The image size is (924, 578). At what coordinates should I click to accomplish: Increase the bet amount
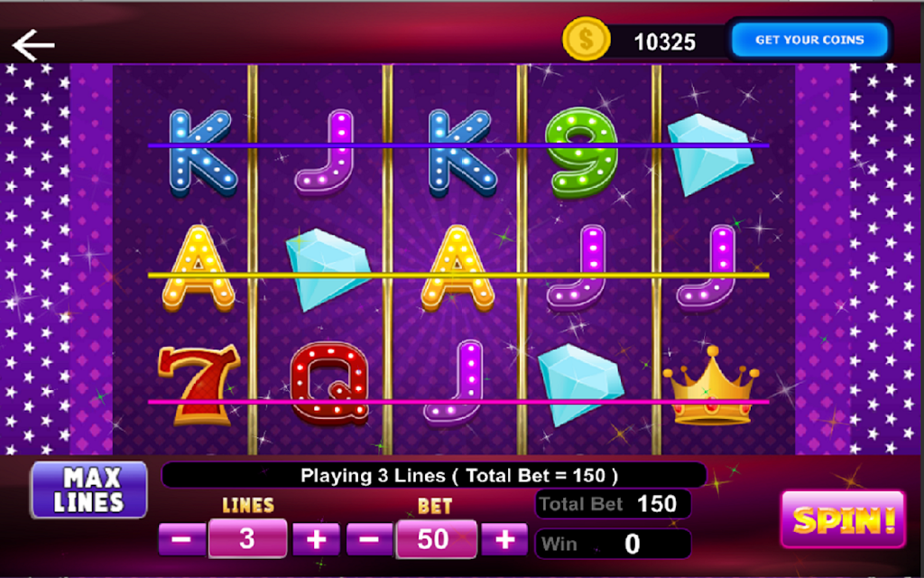coord(504,540)
